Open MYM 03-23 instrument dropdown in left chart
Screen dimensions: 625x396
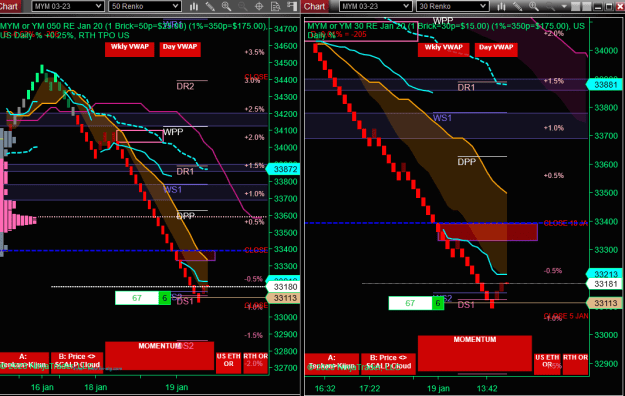68,6
